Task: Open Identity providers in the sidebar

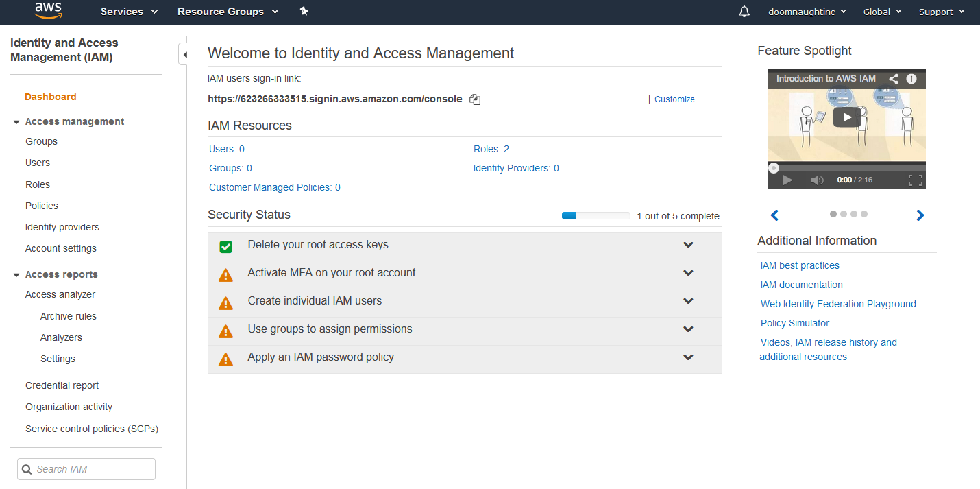Action: [x=62, y=227]
